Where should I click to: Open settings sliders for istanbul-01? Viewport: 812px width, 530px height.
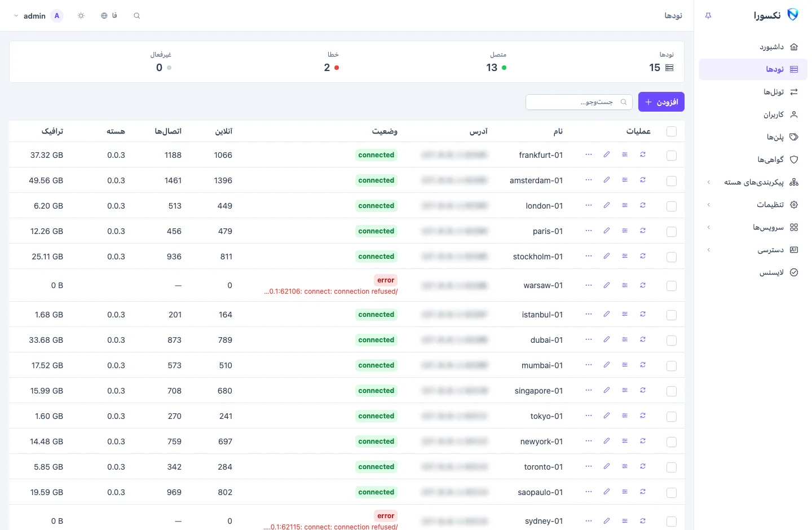[x=625, y=314]
